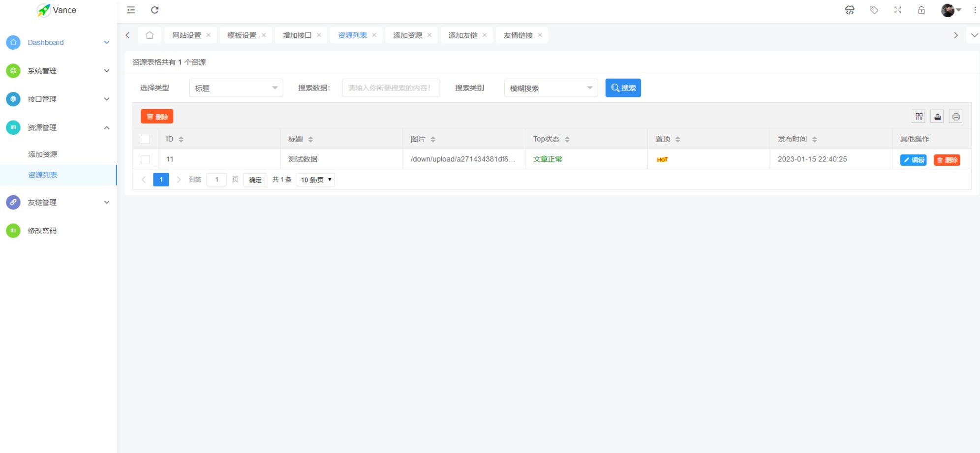
Task: Click the print icon above the table
Action: pos(955,117)
